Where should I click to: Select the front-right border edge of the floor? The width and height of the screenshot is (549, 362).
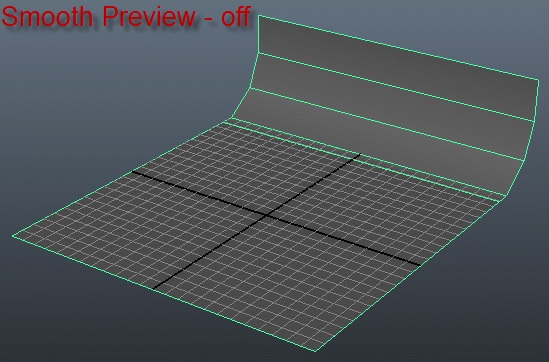[407, 276]
